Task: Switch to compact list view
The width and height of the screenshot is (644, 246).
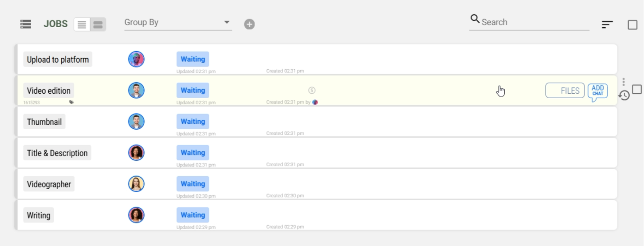Action: tap(82, 24)
